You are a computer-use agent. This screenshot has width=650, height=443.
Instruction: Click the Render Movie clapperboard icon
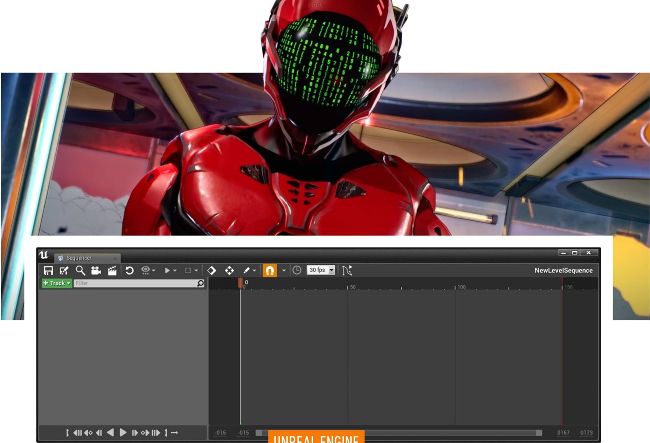pos(112,270)
